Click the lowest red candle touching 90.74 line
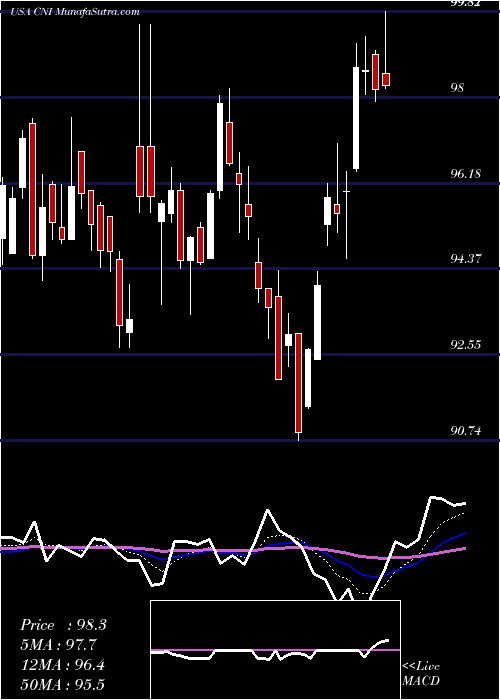Screen dimensions: 500x700 pos(298,383)
